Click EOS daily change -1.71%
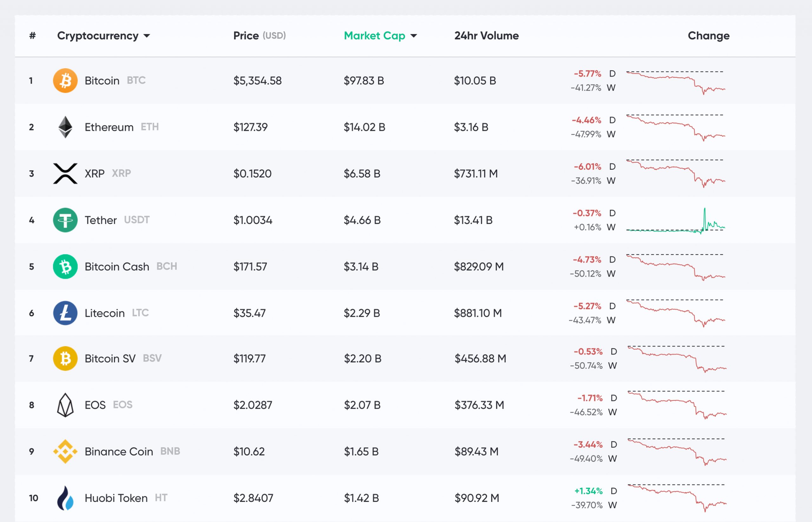This screenshot has height=522, width=812. click(590, 398)
